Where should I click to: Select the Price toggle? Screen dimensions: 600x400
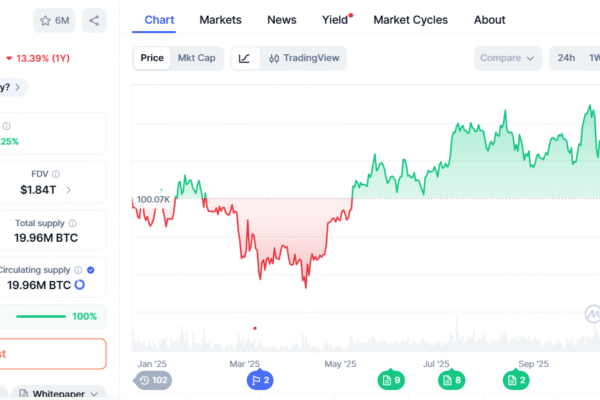click(152, 58)
